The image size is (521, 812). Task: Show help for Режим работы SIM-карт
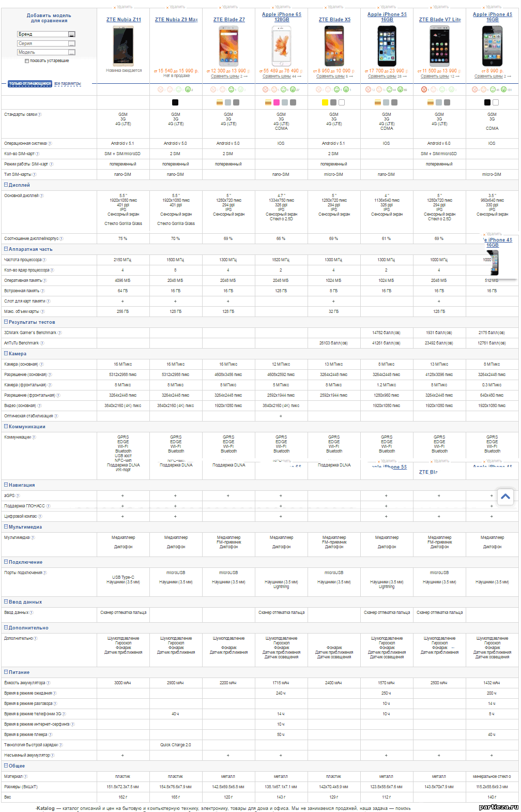pos(51,164)
